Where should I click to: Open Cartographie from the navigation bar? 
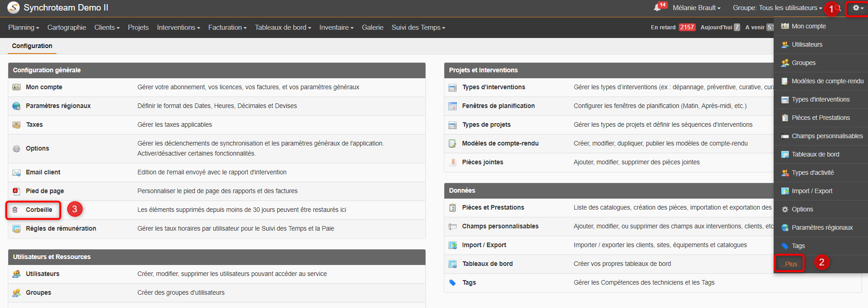pyautogui.click(x=66, y=27)
